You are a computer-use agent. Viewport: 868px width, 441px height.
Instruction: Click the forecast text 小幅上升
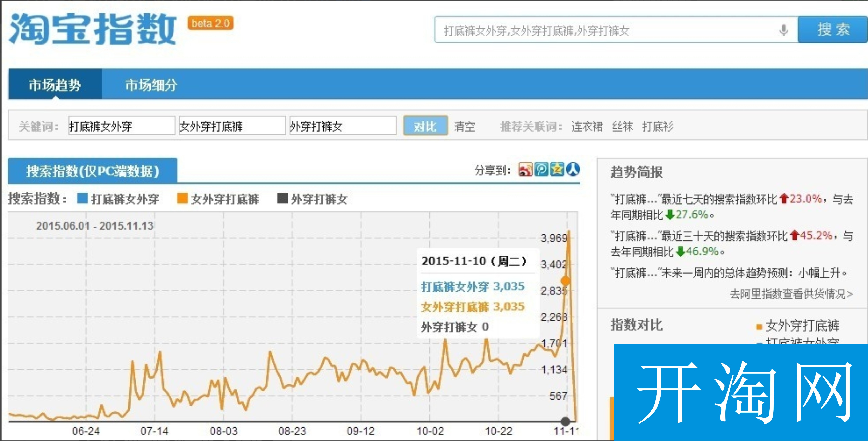(819, 273)
